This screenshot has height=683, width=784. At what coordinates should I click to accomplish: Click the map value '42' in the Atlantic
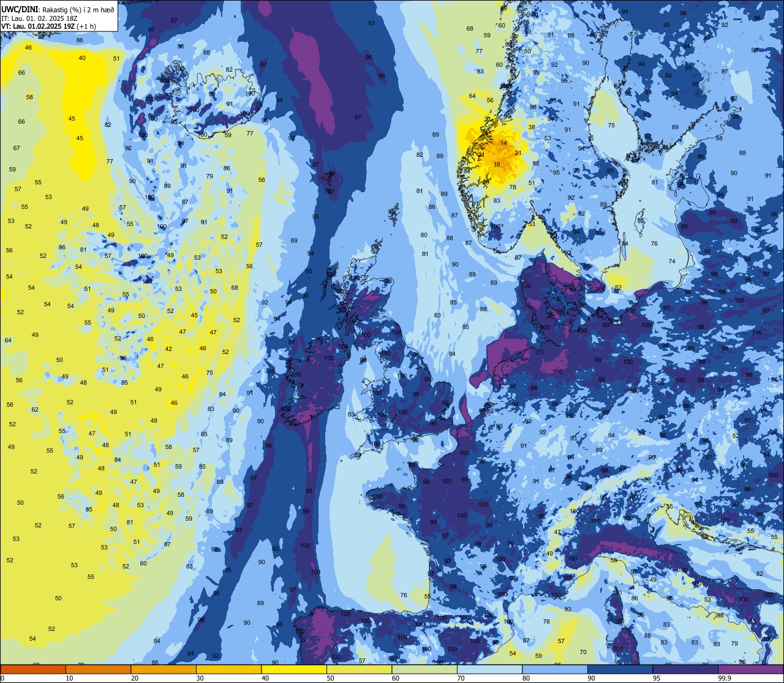tap(168, 349)
